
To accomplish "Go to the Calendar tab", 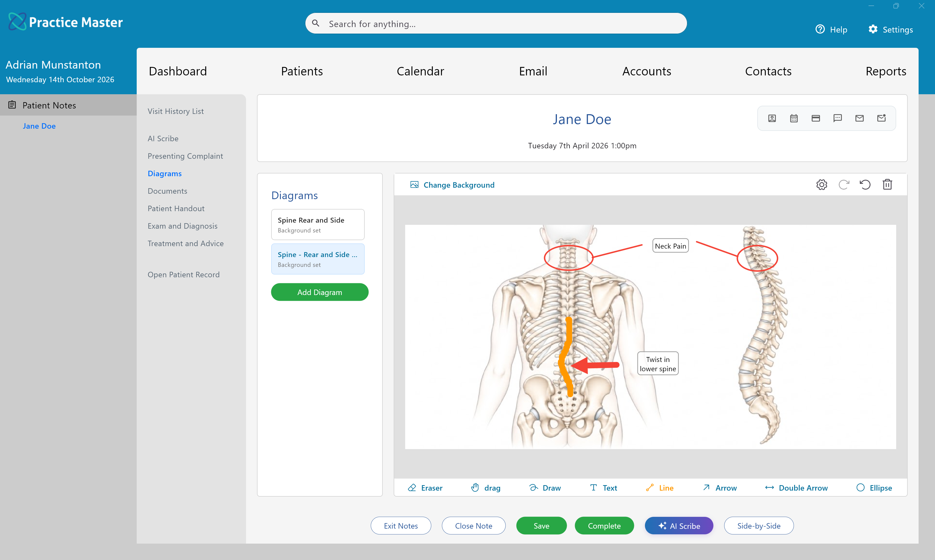I will [420, 71].
